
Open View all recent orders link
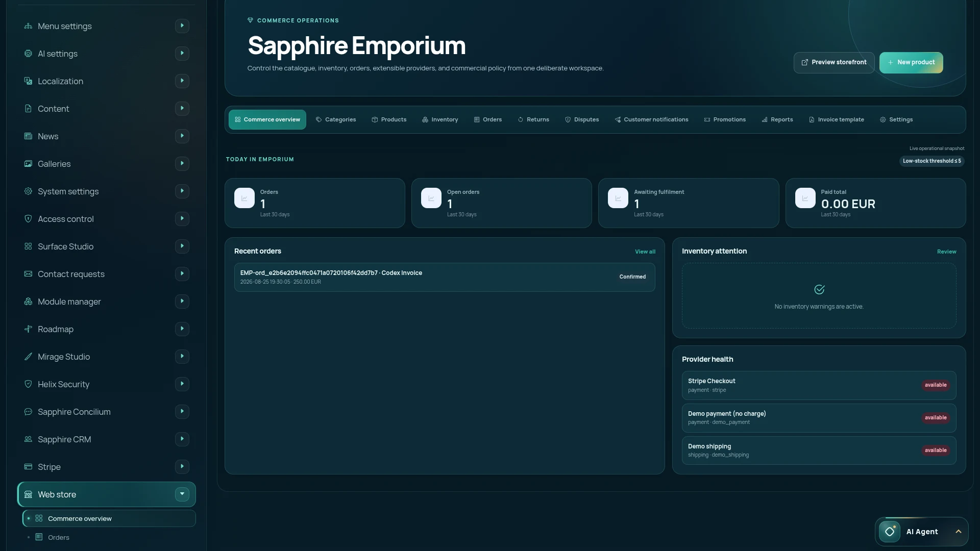(x=645, y=252)
